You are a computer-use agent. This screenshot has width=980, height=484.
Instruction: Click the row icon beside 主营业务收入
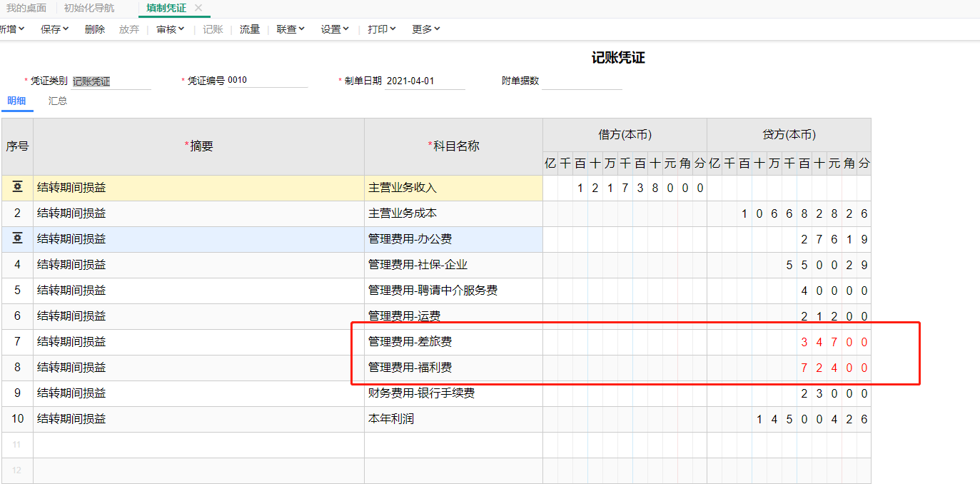click(18, 188)
